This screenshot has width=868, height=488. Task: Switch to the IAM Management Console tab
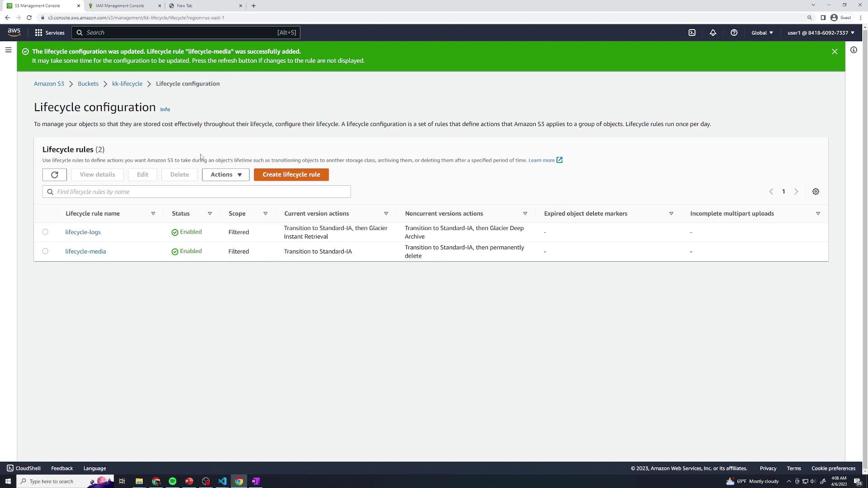coord(120,6)
